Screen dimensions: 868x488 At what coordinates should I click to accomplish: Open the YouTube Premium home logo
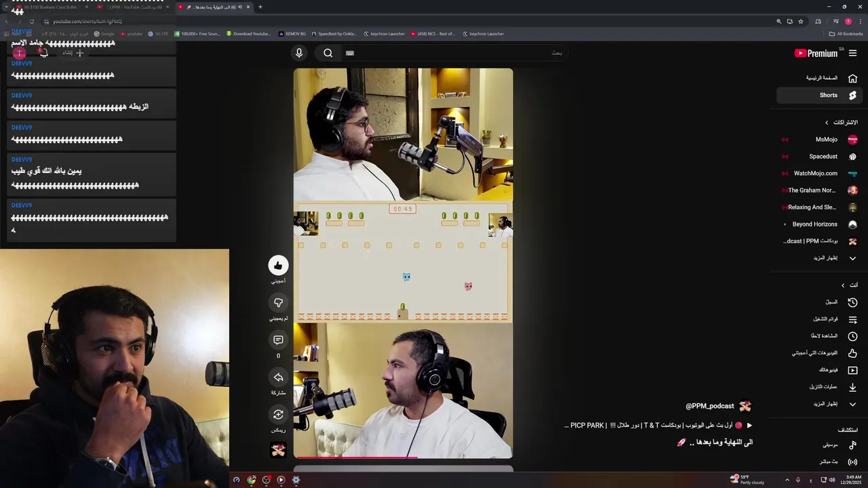[x=816, y=54]
